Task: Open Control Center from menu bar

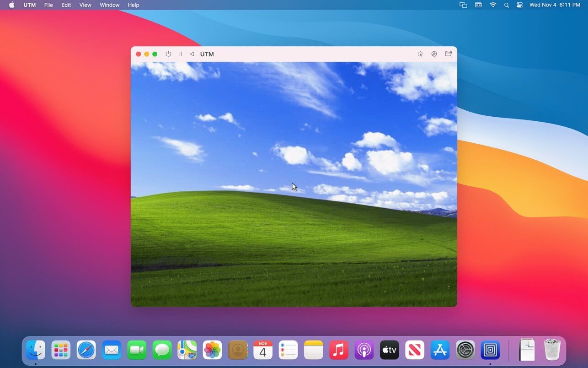Action: 519,5
